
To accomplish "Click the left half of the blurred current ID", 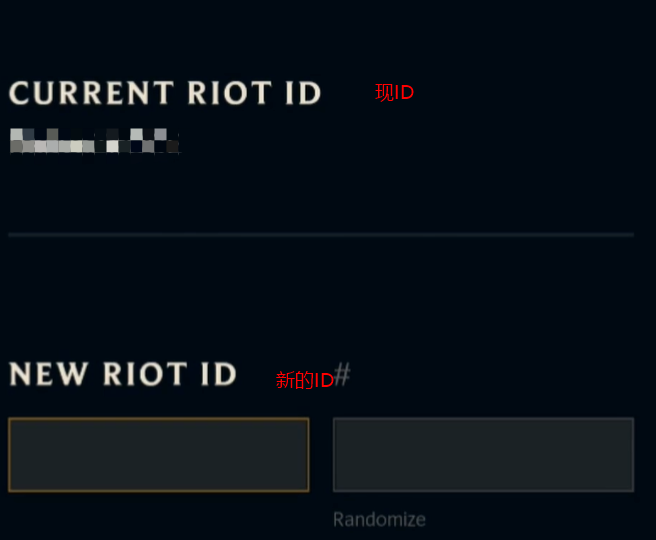I will (52, 141).
